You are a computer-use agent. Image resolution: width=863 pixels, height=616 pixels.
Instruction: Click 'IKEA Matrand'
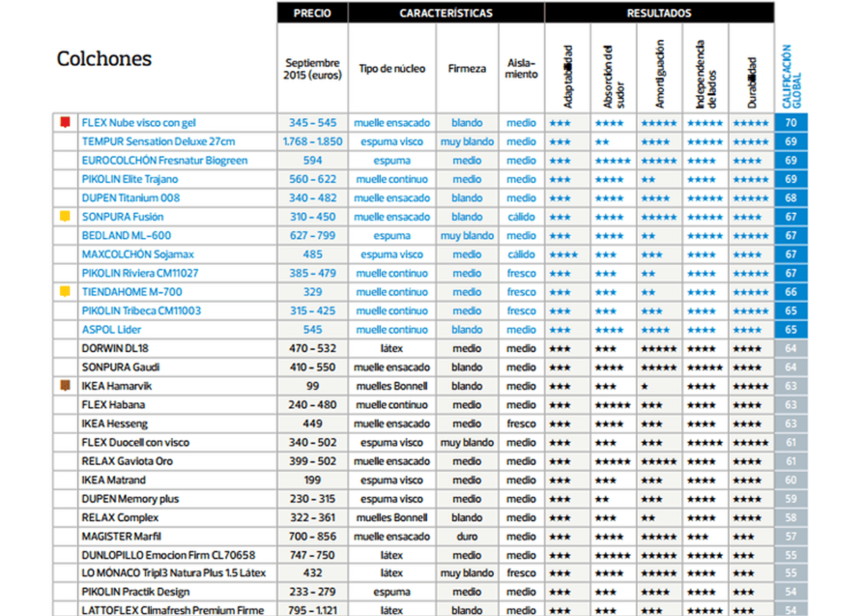[114, 480]
